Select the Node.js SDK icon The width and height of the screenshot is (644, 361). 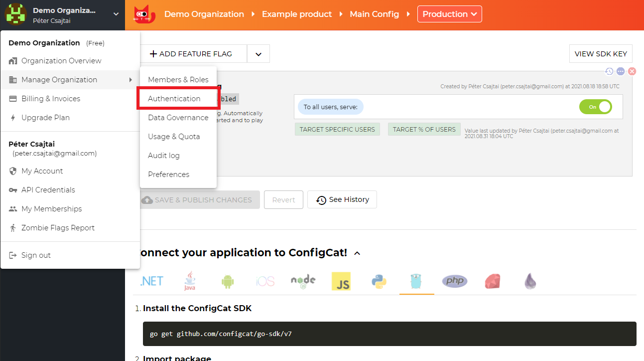tap(303, 281)
